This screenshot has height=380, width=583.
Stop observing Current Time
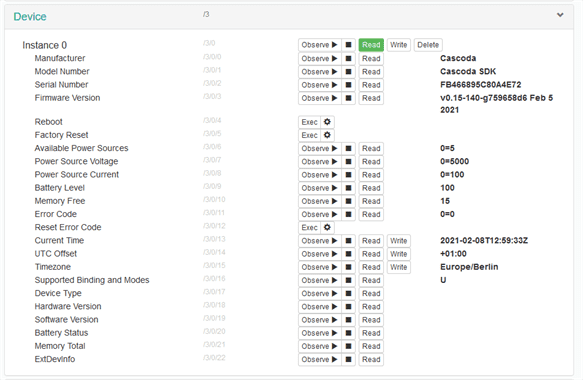[x=348, y=241]
